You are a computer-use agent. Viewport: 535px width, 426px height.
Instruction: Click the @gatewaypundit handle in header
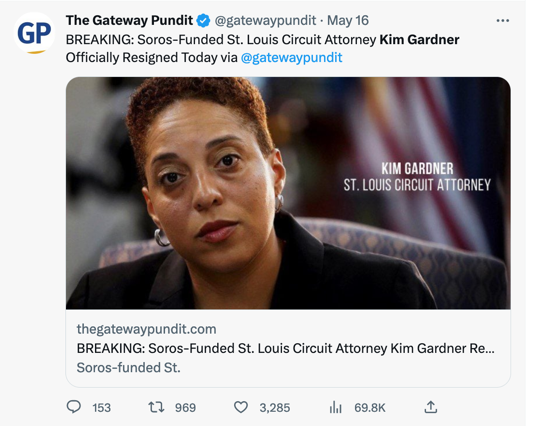click(265, 21)
